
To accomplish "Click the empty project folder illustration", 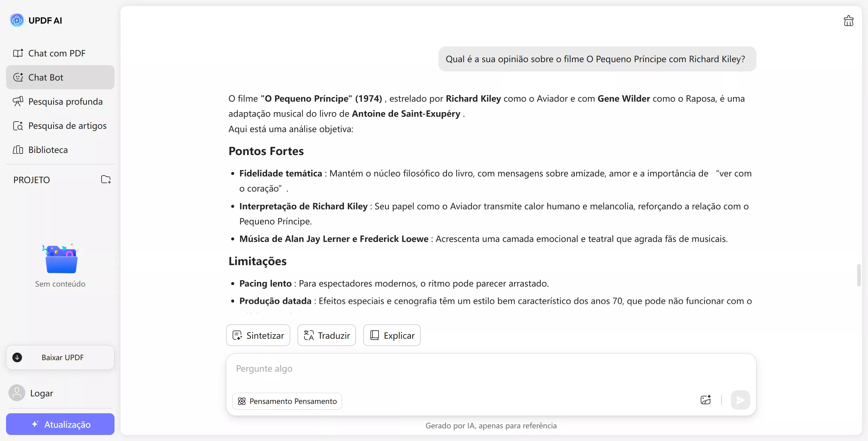I will (61, 259).
